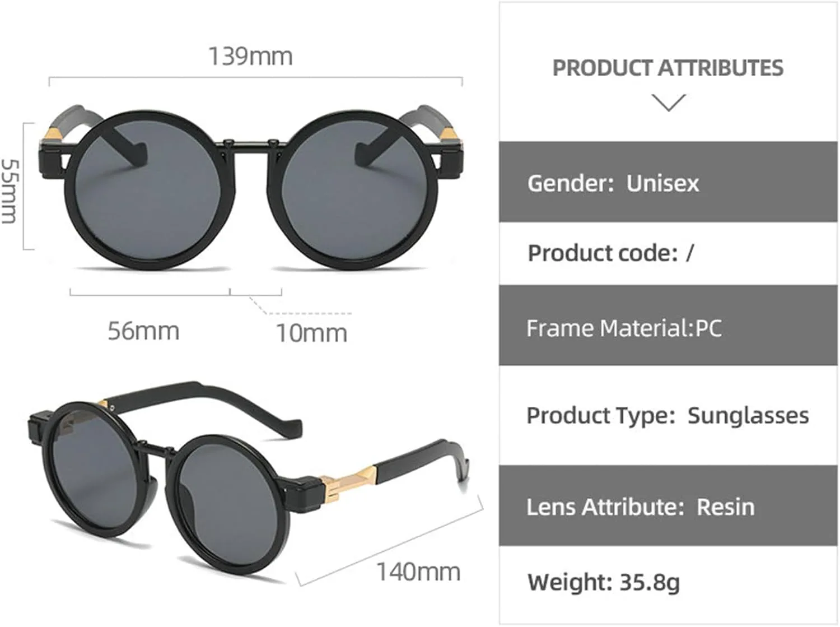
Task: Click the bridge of the front-view sunglasses
Action: [x=251, y=147]
